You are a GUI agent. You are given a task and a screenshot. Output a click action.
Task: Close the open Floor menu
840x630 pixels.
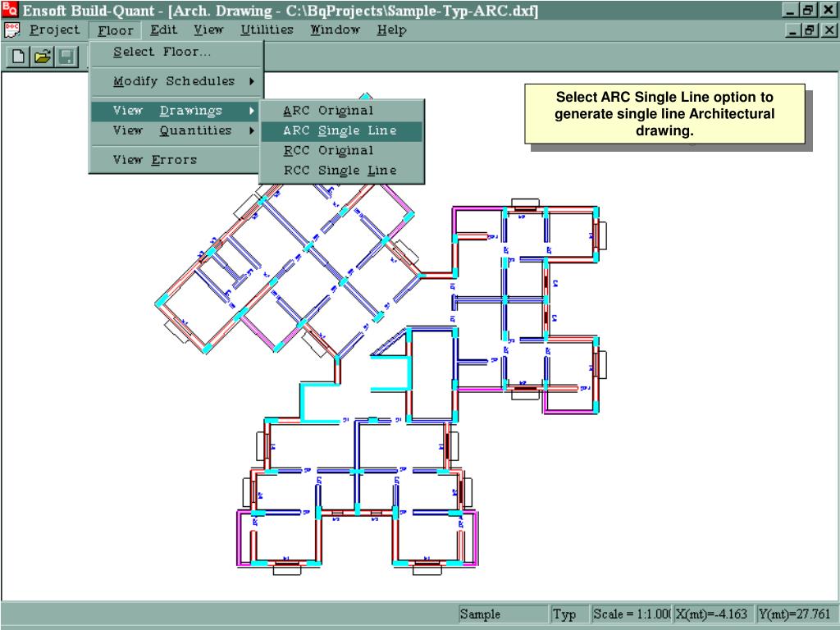click(115, 30)
